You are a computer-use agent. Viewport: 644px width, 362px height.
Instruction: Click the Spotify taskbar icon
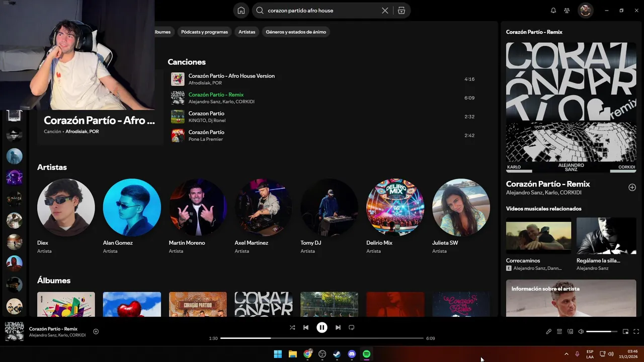pyautogui.click(x=367, y=354)
